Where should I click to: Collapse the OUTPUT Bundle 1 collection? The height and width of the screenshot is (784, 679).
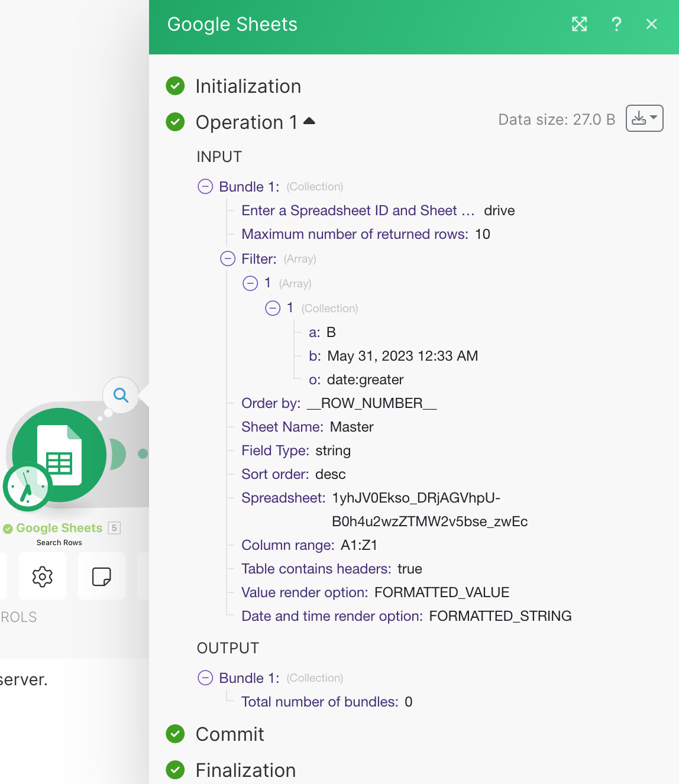[x=205, y=678]
